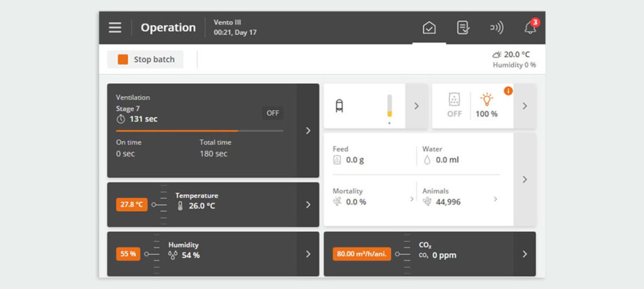The image size is (644, 289).
Task: Toggle the ventilation OFF indicator
Action: pos(272,113)
